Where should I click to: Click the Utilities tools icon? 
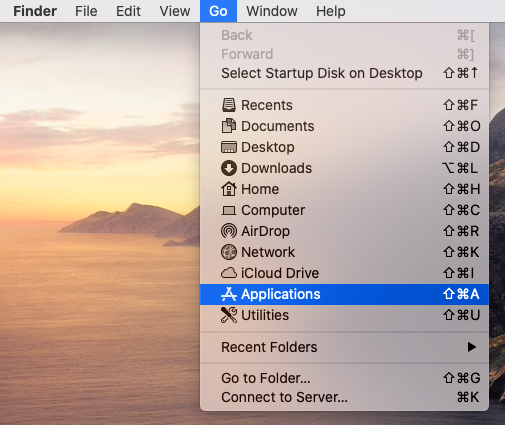coord(229,315)
